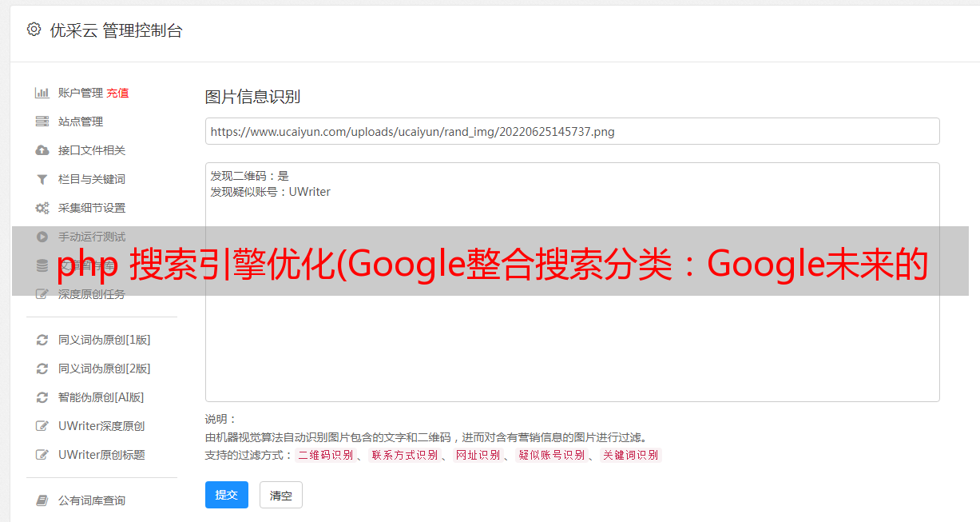Click the 关键词识别 tag

[631, 455]
